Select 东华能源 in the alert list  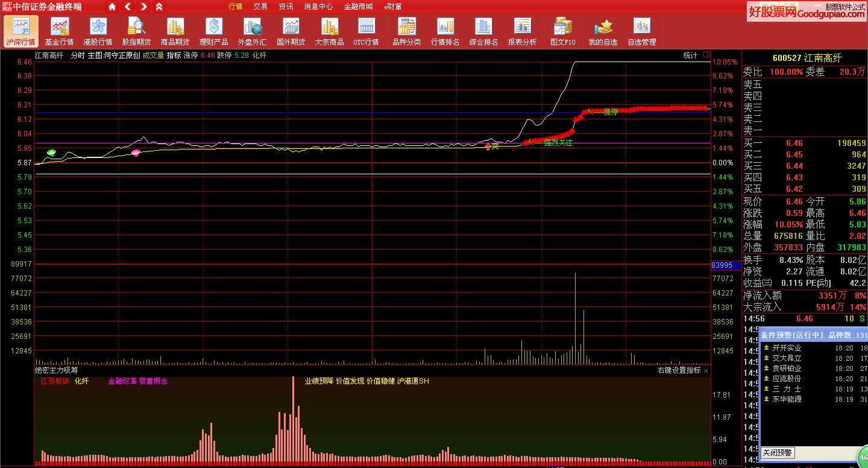(x=787, y=399)
